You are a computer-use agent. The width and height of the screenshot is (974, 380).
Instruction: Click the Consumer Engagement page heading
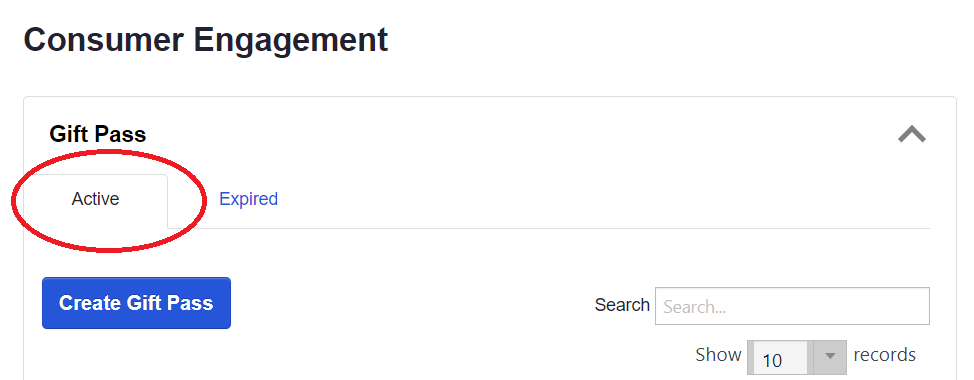click(x=206, y=40)
